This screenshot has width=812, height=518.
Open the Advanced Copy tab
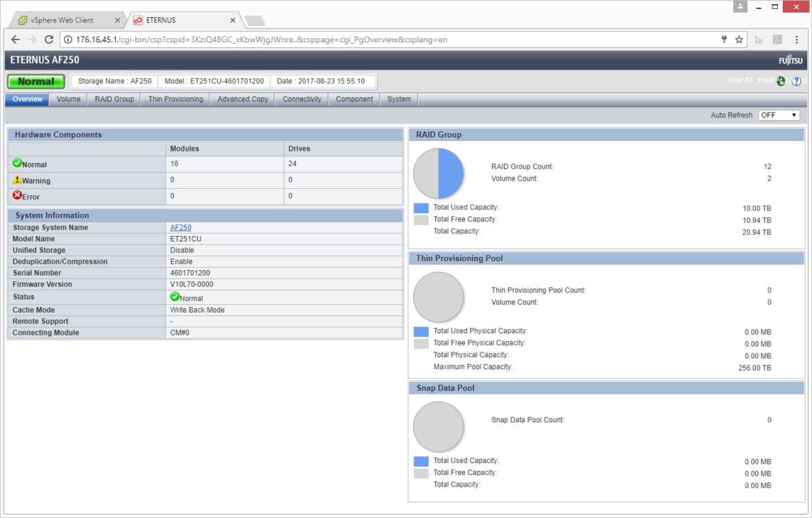(242, 99)
